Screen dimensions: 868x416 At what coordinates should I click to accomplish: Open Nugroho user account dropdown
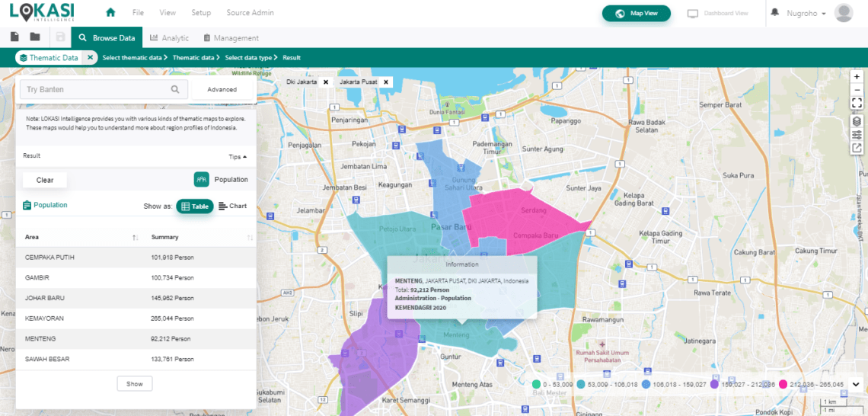coord(806,14)
